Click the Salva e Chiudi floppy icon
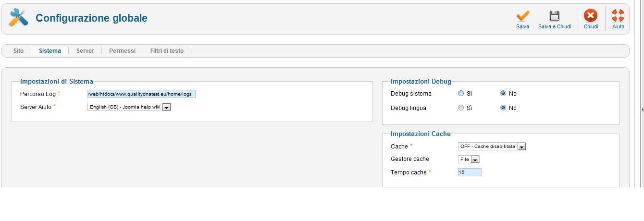This screenshot has height=221, width=644. click(555, 16)
